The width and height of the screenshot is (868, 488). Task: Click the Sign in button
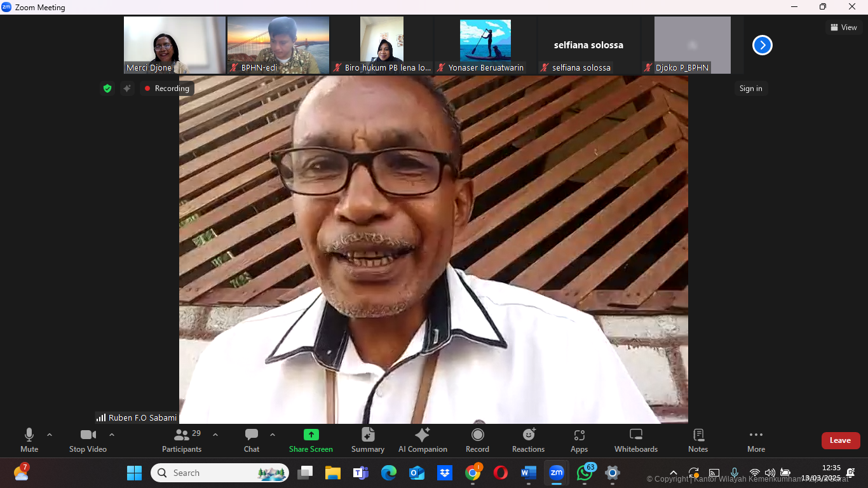(x=750, y=88)
